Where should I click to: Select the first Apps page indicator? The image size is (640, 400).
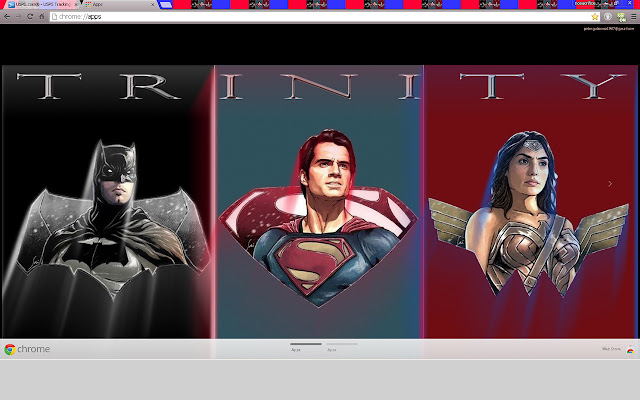[306, 347]
